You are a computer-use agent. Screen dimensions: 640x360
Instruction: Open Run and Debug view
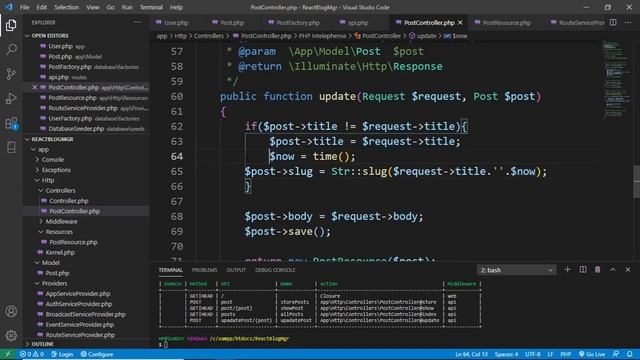[11, 98]
